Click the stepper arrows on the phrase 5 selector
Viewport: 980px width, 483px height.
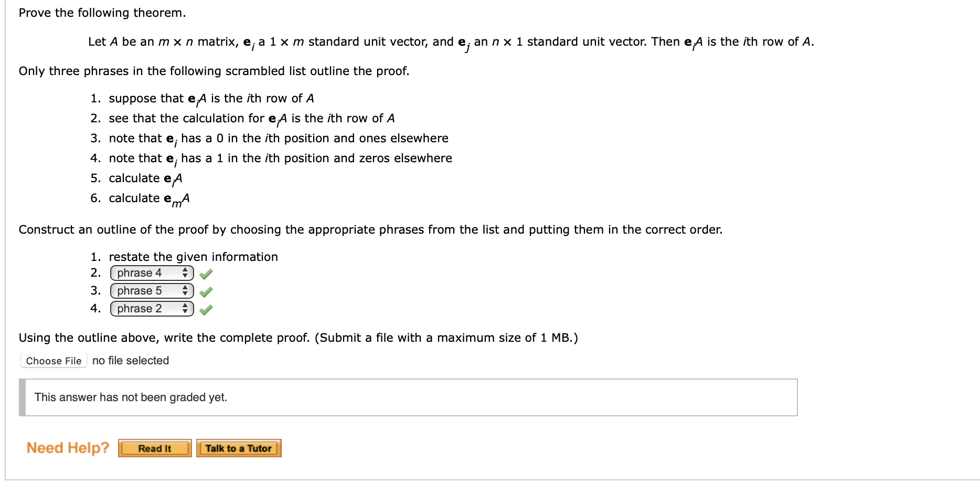pyautogui.click(x=185, y=291)
